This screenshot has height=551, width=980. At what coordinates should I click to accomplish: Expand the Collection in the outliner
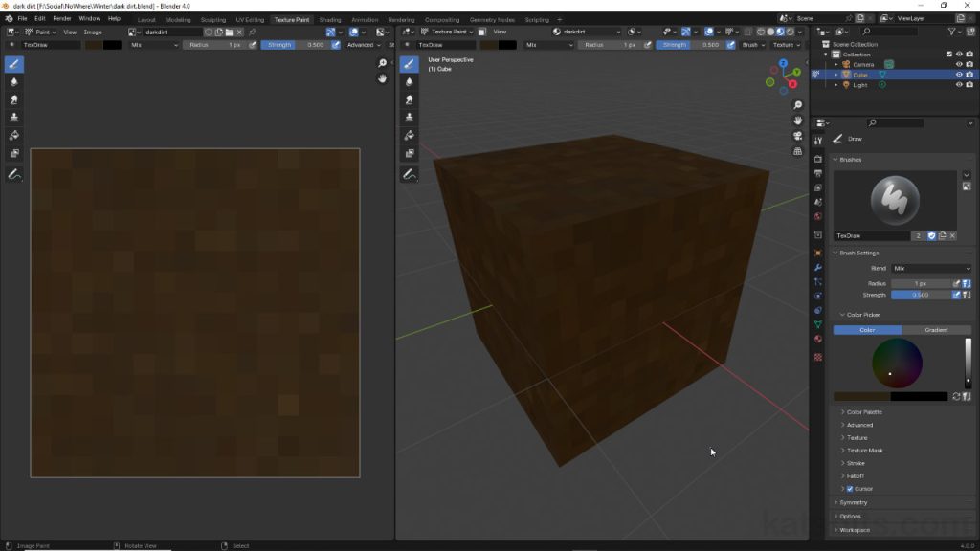(x=825, y=55)
